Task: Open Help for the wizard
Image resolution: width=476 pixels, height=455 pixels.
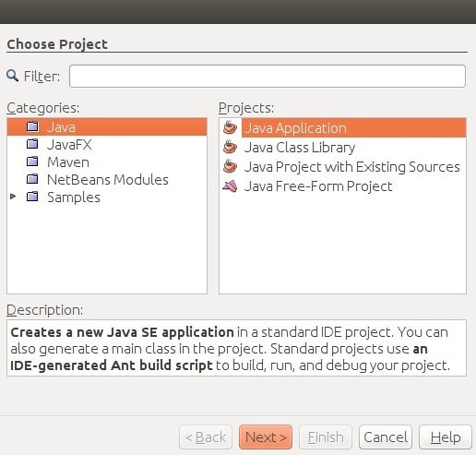Action: (446, 437)
